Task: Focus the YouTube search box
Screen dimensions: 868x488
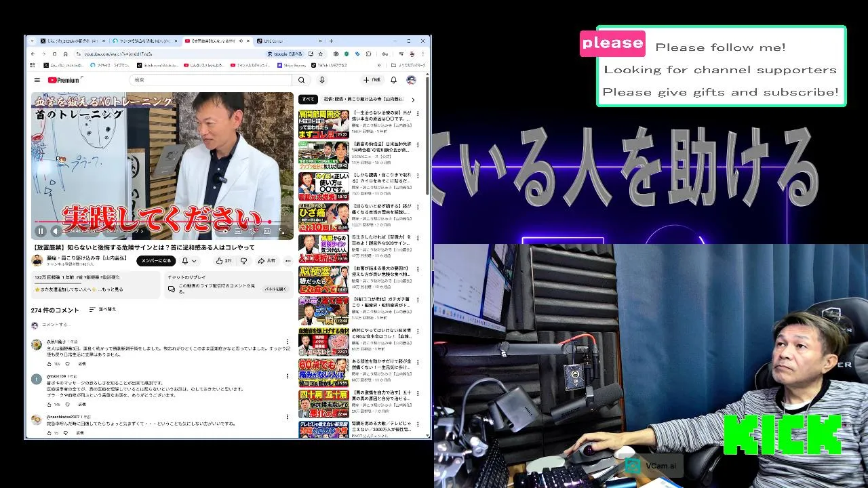Action: pos(210,80)
